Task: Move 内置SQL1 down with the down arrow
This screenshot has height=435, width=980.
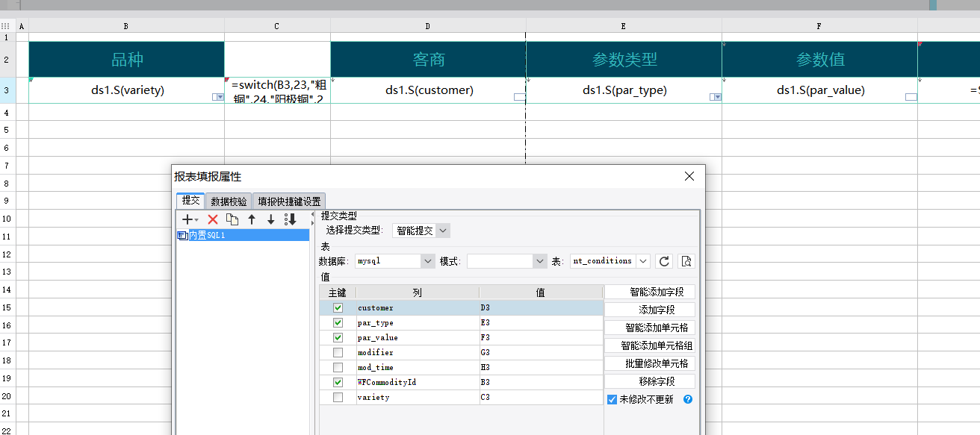Action: pos(271,219)
